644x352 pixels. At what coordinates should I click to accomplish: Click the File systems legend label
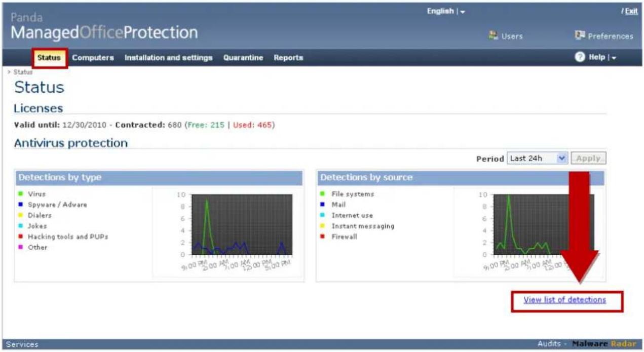point(353,194)
